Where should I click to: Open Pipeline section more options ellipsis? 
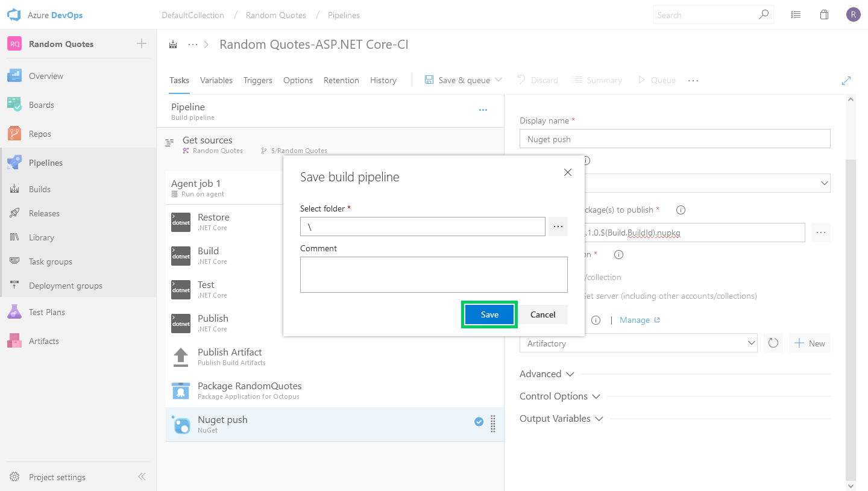[x=483, y=110]
